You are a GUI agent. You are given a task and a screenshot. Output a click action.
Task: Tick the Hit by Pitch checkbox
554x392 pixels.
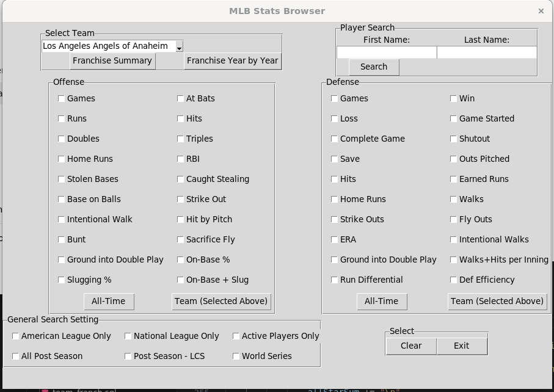click(x=180, y=219)
